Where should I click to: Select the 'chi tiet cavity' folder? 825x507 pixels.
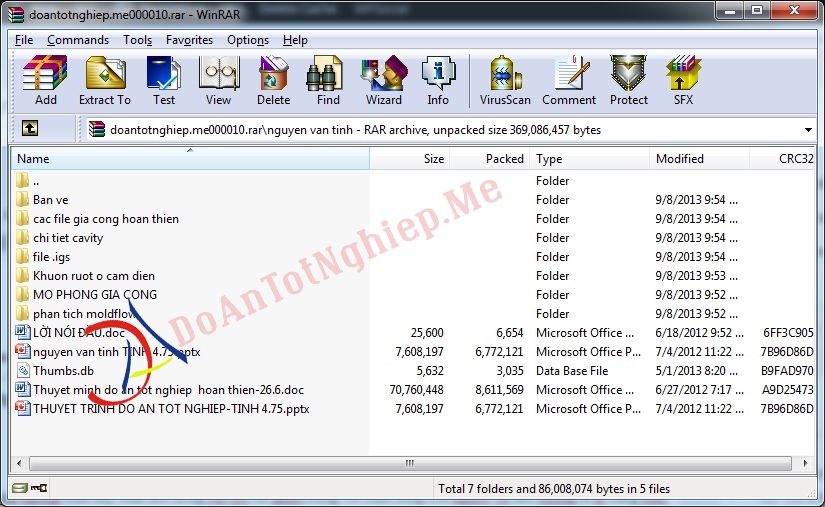67,237
